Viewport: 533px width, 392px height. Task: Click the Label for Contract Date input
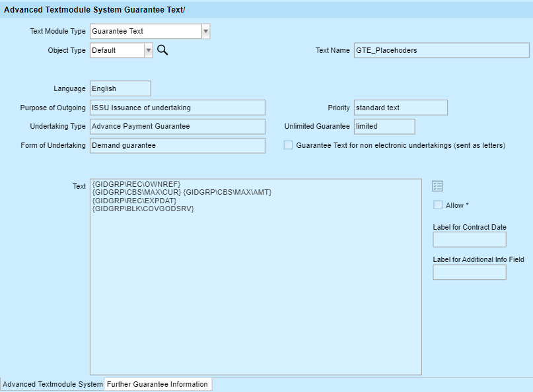(x=470, y=240)
